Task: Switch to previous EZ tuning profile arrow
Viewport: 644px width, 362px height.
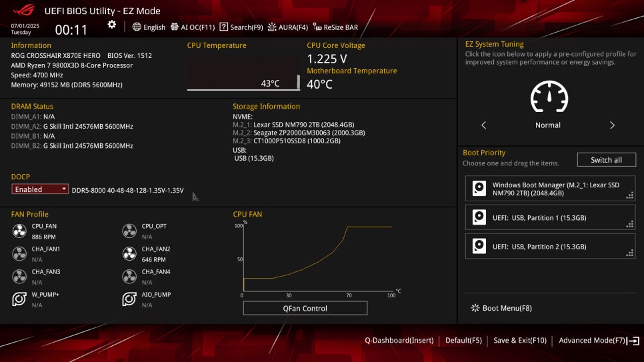Action: pyautogui.click(x=483, y=125)
